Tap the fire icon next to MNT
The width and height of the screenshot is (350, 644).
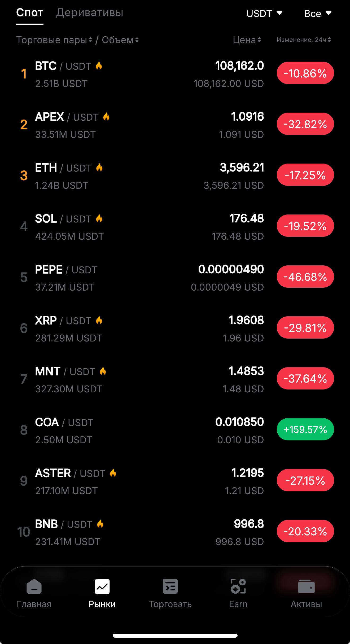pos(103,371)
